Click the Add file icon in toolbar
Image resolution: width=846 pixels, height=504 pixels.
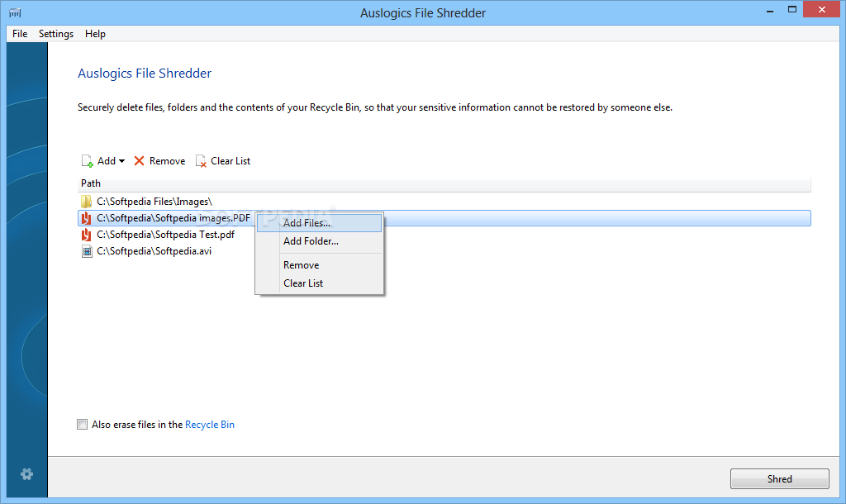(x=87, y=161)
